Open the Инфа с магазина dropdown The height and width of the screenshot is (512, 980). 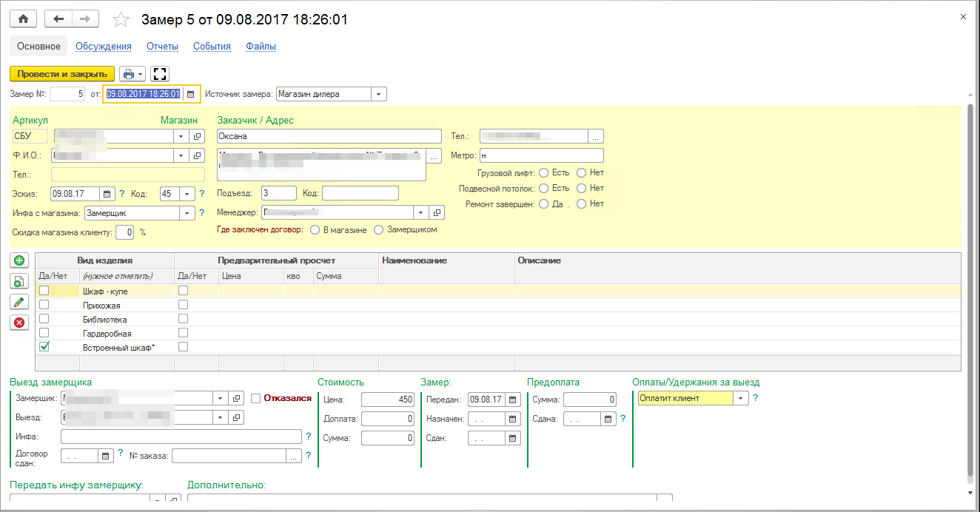187,213
